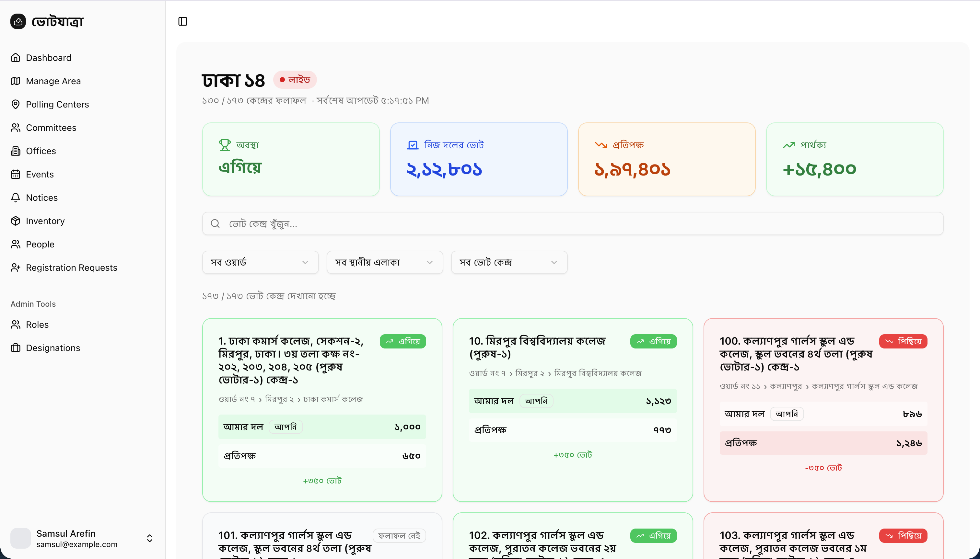Click the Inventory box icon
980x559 pixels.
click(15, 221)
